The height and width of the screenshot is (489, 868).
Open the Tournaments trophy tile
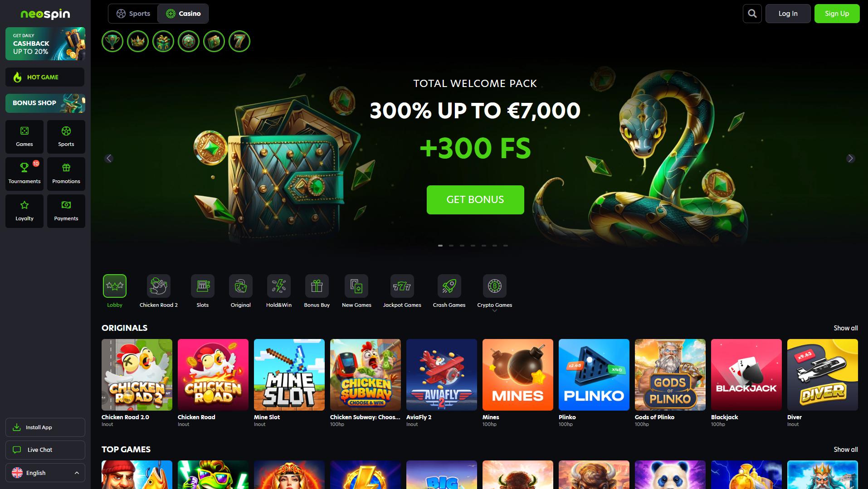[x=24, y=174]
